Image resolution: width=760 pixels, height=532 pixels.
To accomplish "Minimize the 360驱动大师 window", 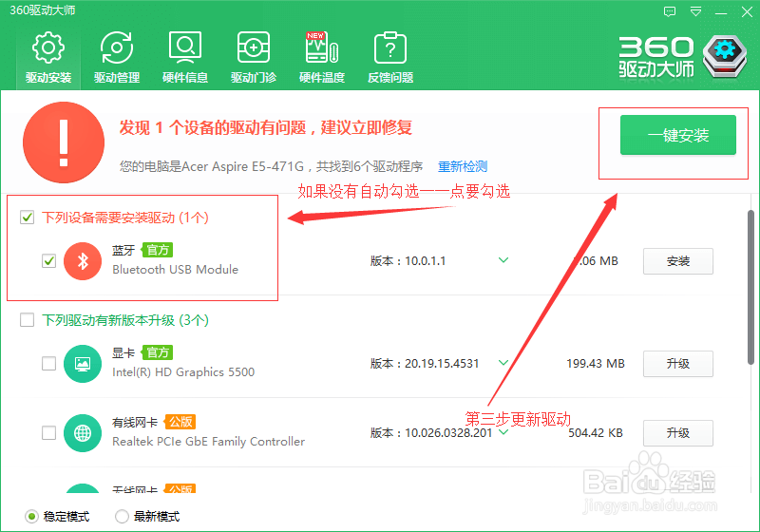I will (722, 11).
